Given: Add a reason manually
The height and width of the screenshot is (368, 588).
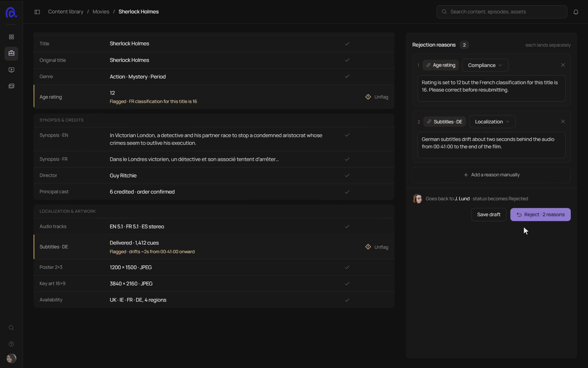Looking at the screenshot, I should coord(491,175).
